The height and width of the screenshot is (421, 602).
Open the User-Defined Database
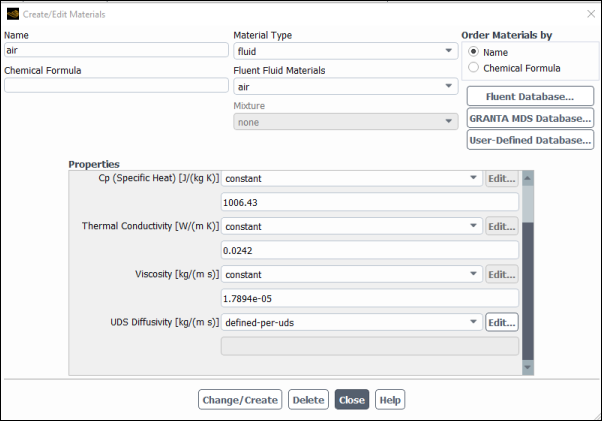tap(529, 140)
